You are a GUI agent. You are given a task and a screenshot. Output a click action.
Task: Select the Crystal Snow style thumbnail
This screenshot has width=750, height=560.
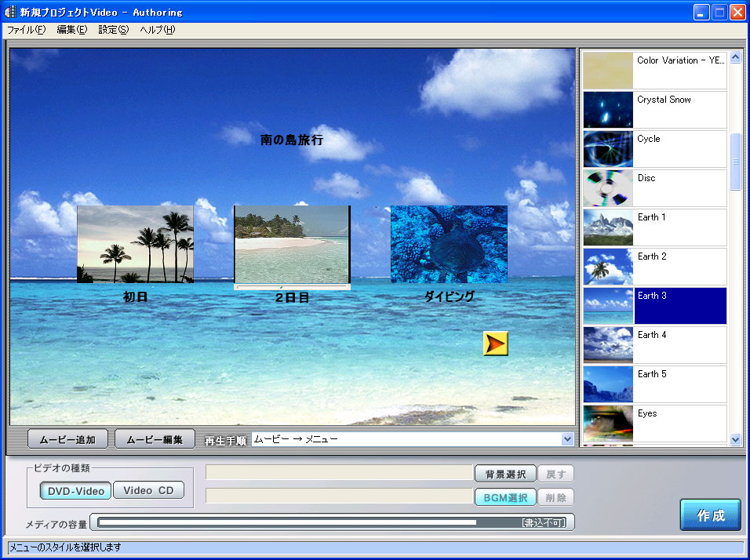pyautogui.click(x=608, y=110)
